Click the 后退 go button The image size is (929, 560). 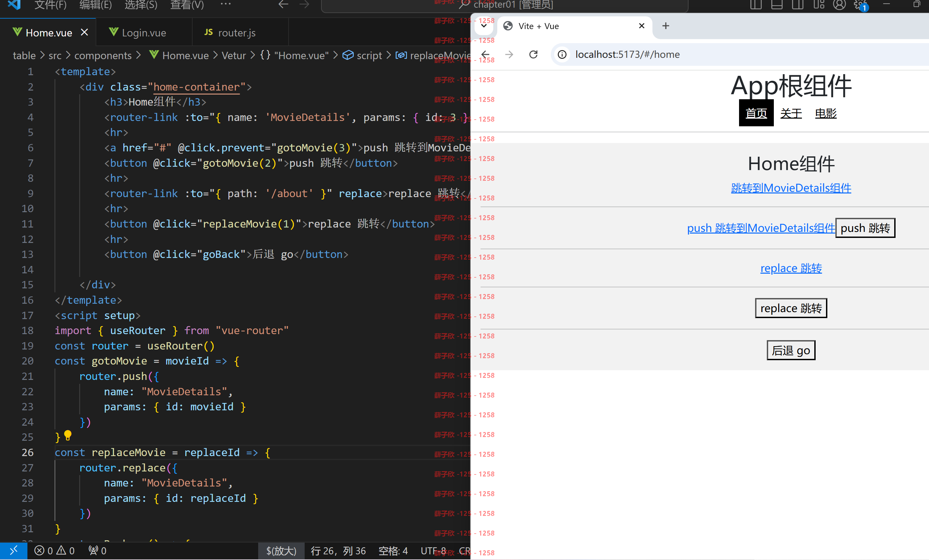(x=791, y=350)
